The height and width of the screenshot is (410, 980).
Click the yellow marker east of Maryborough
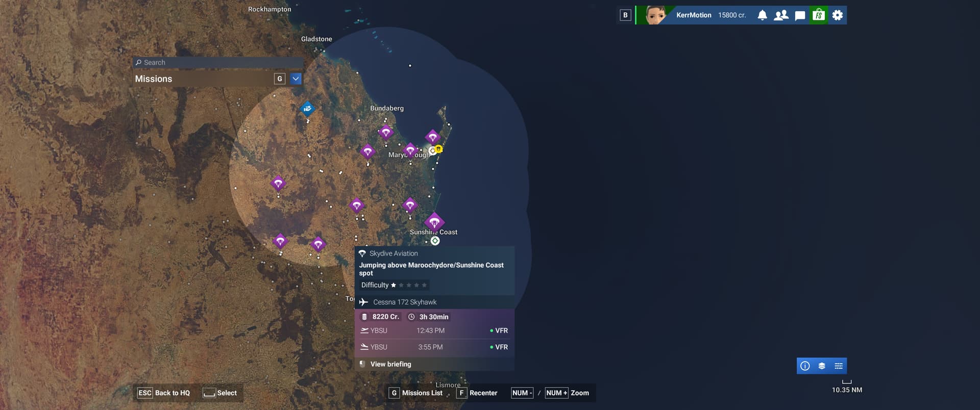(438, 149)
